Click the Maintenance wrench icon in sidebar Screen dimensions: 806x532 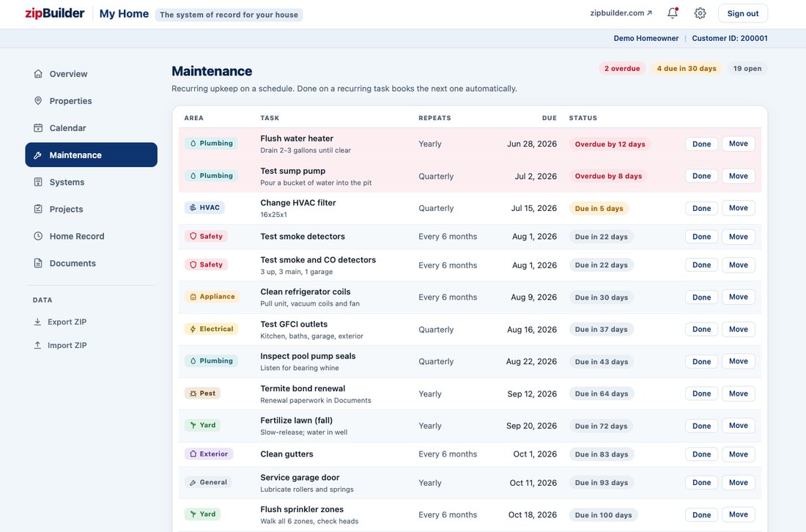38,155
